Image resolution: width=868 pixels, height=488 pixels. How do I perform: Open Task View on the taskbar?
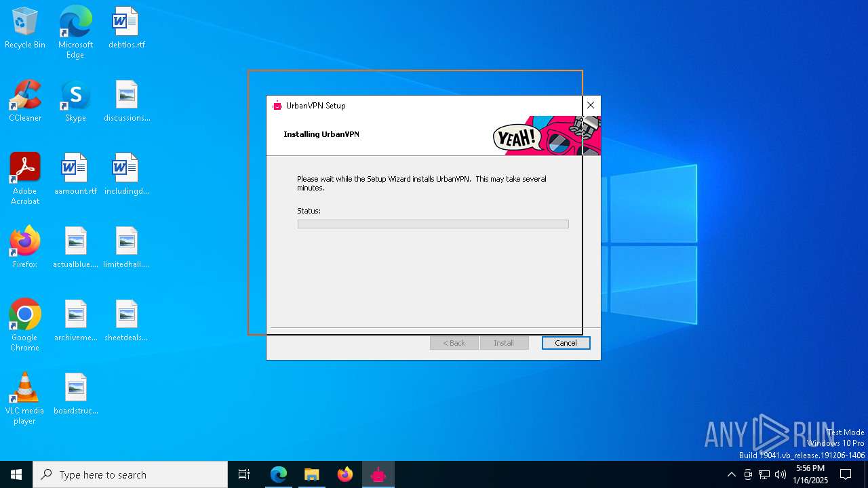(x=244, y=474)
